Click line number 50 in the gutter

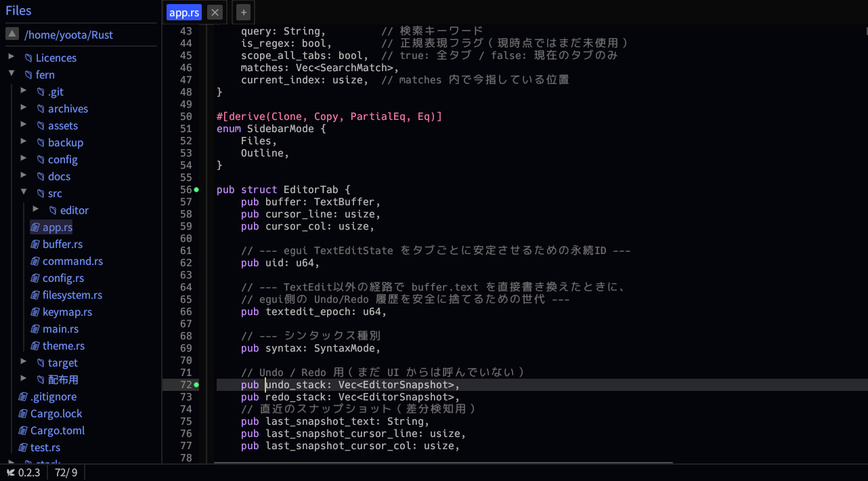pyautogui.click(x=186, y=117)
